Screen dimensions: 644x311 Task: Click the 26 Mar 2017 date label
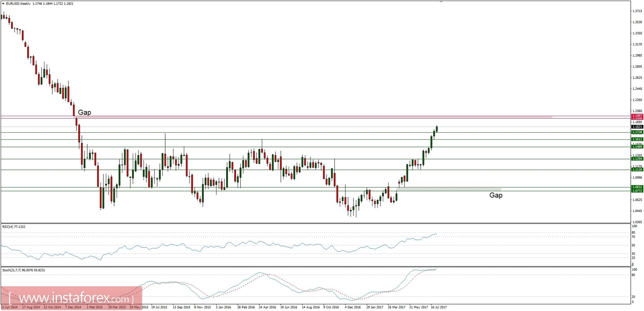tap(396, 307)
